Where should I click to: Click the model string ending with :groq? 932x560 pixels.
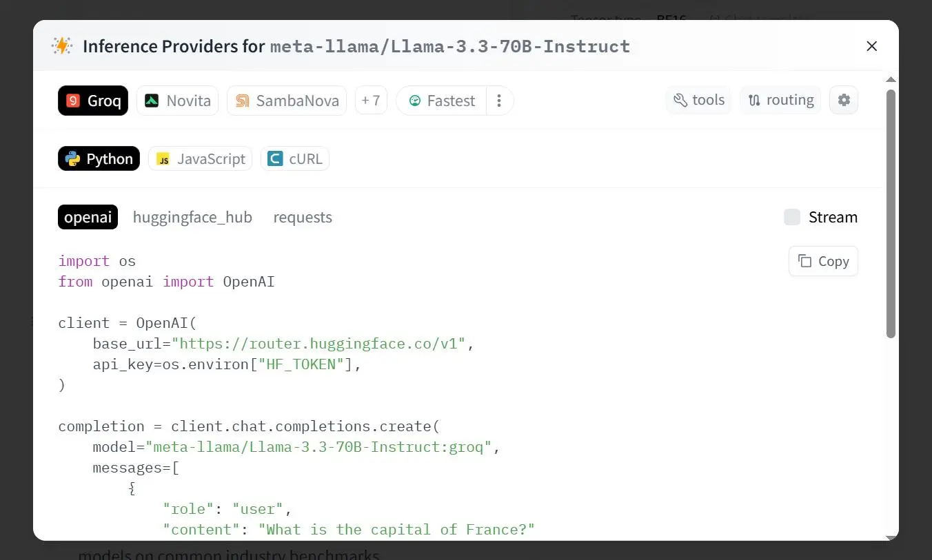tap(318, 447)
